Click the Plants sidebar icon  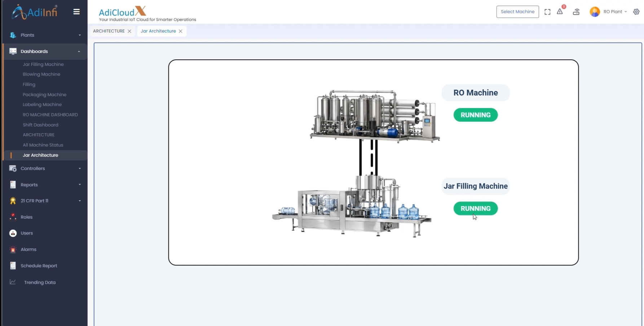[x=13, y=35]
